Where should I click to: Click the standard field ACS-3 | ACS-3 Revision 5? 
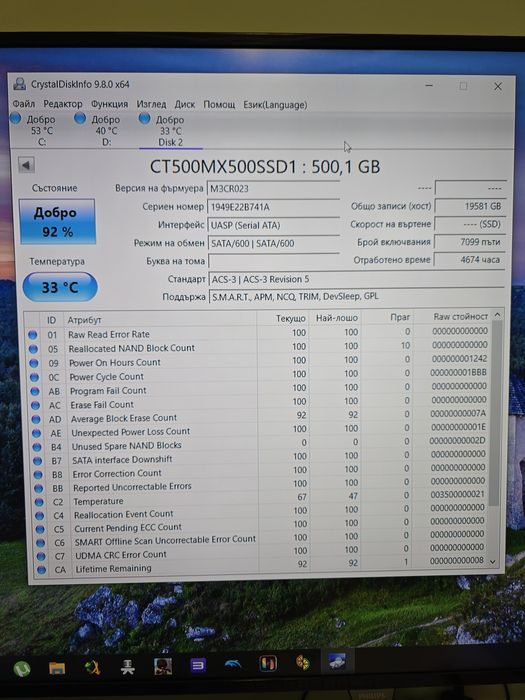(x=356, y=279)
